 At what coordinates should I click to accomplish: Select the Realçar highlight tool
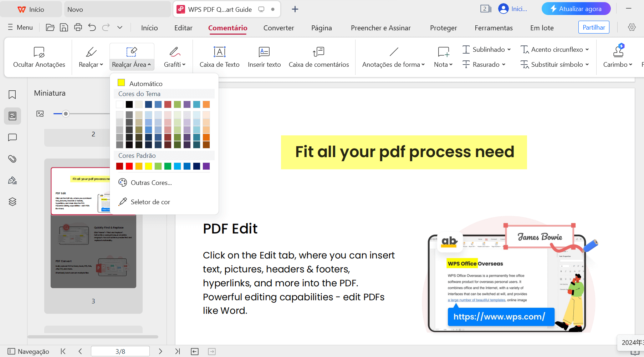click(x=90, y=56)
